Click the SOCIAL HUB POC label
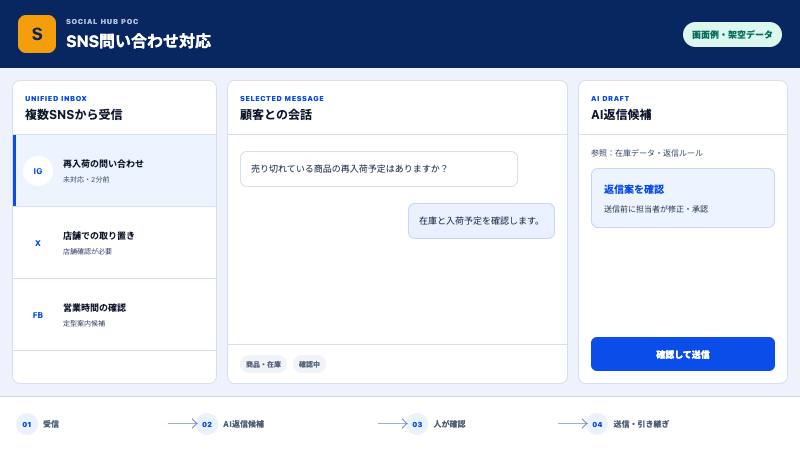The image size is (800, 450). (102, 21)
